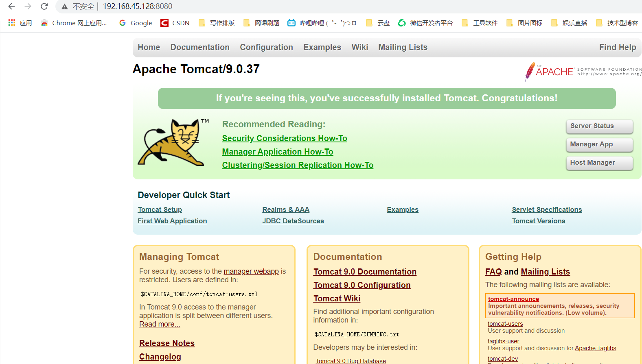The image size is (642, 364).
Task: Expand the 写作排版 bookmark folder
Action: click(217, 23)
